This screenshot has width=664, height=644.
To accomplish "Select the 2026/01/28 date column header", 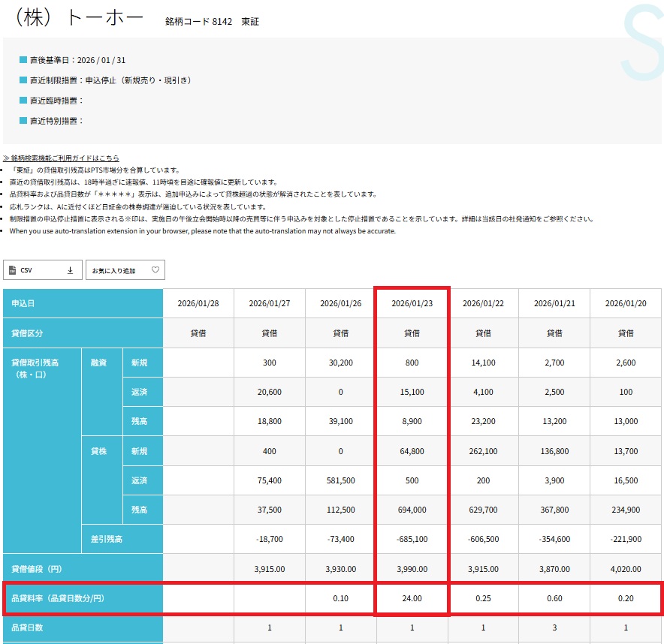I will [198, 303].
